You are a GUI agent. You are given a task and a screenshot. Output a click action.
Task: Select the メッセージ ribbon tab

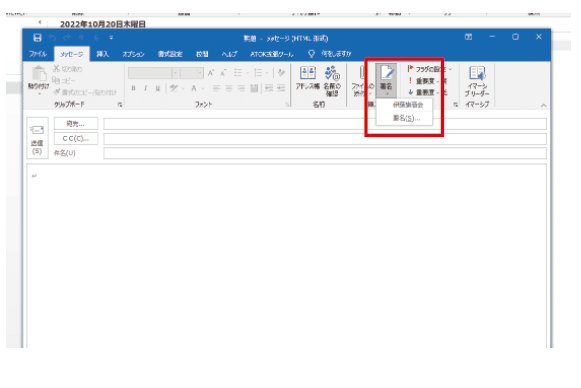coord(72,54)
